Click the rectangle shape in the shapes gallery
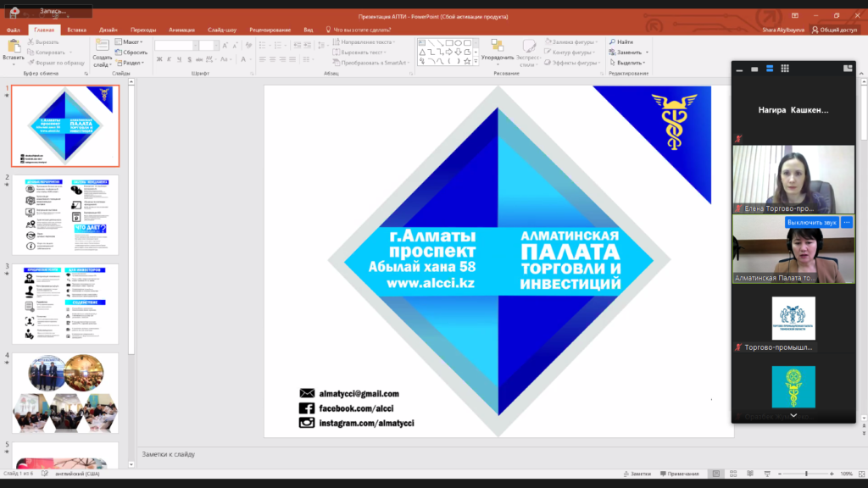Viewport: 868px width, 488px height. point(449,42)
